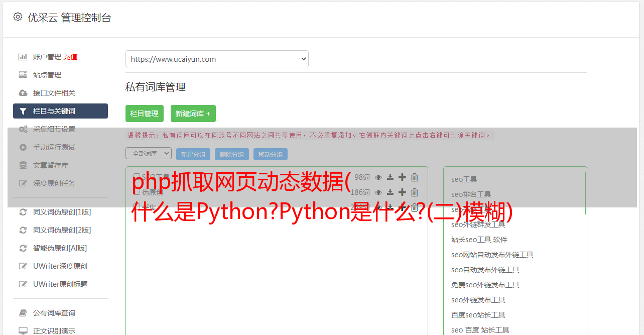644x335 pixels.
Task: Click the keyword seo网站自动发布外链工具
Action: click(492, 255)
